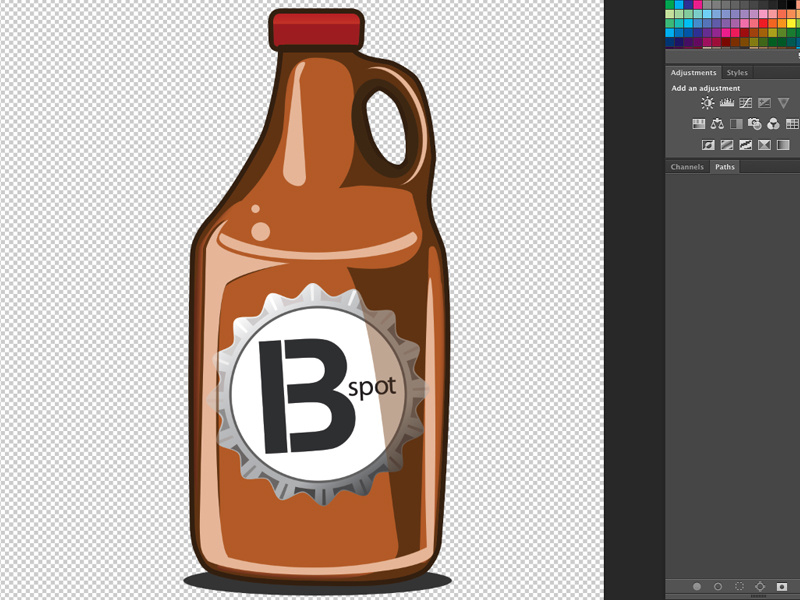Apply a Gradient Map adjustment
The width and height of the screenshot is (800, 600).
click(x=765, y=144)
